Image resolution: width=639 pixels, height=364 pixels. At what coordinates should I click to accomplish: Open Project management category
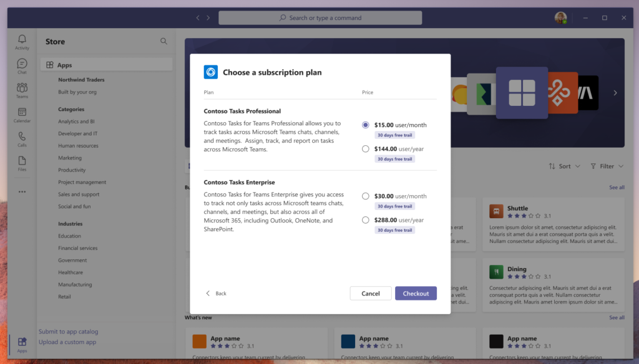click(82, 183)
